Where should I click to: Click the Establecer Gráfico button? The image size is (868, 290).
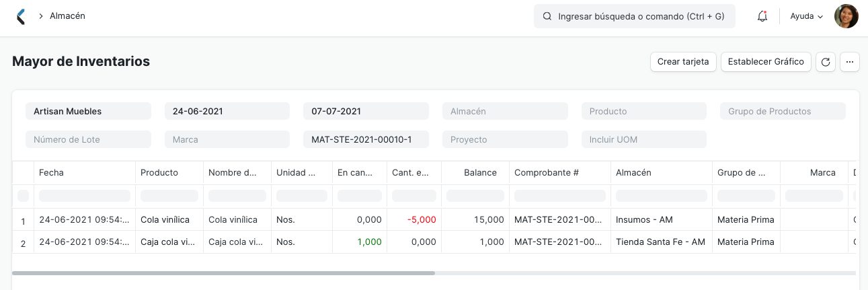[x=766, y=62]
